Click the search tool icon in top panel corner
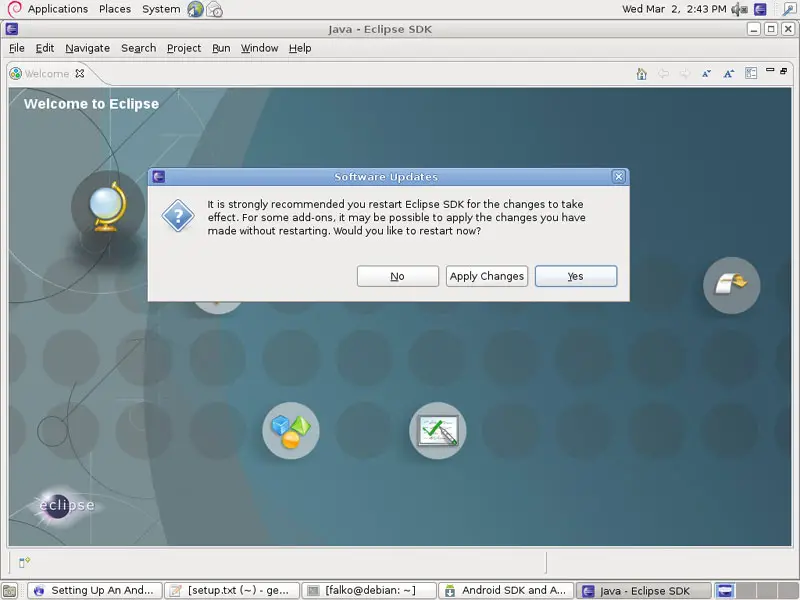Screen dimensions: 800x600 tap(789, 9)
